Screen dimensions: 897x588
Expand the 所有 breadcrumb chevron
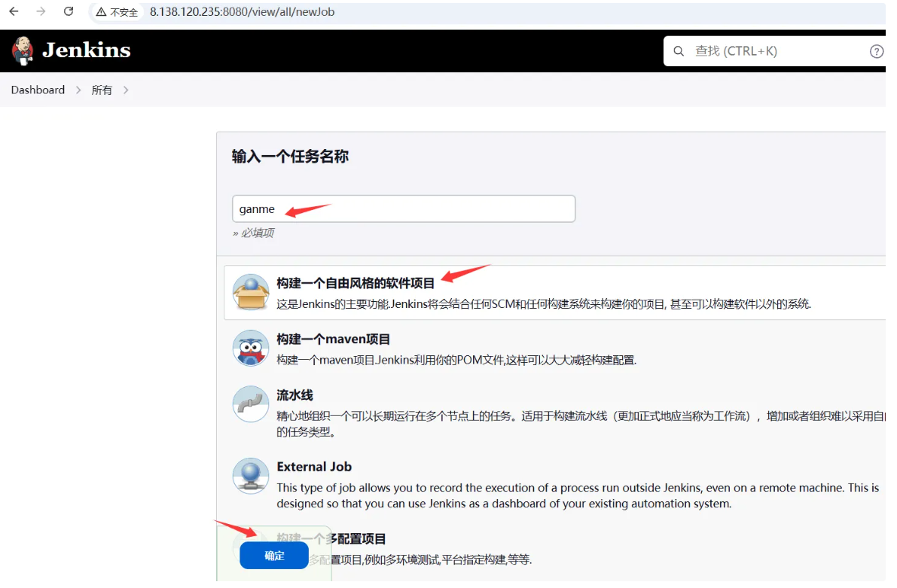tap(126, 90)
